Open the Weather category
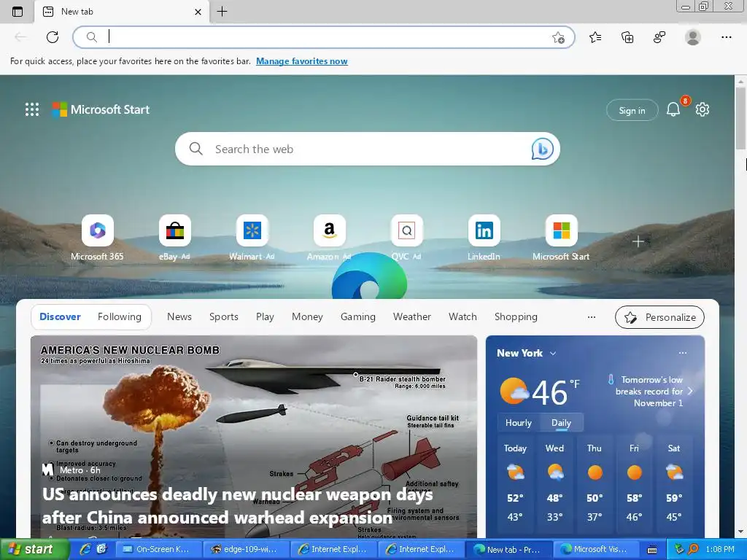 [412, 316]
